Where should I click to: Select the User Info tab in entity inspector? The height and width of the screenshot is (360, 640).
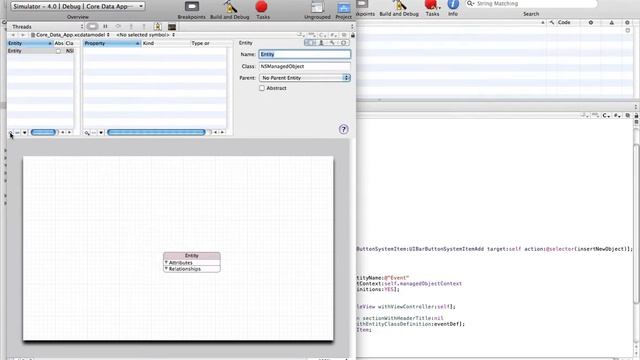[x=321, y=43]
